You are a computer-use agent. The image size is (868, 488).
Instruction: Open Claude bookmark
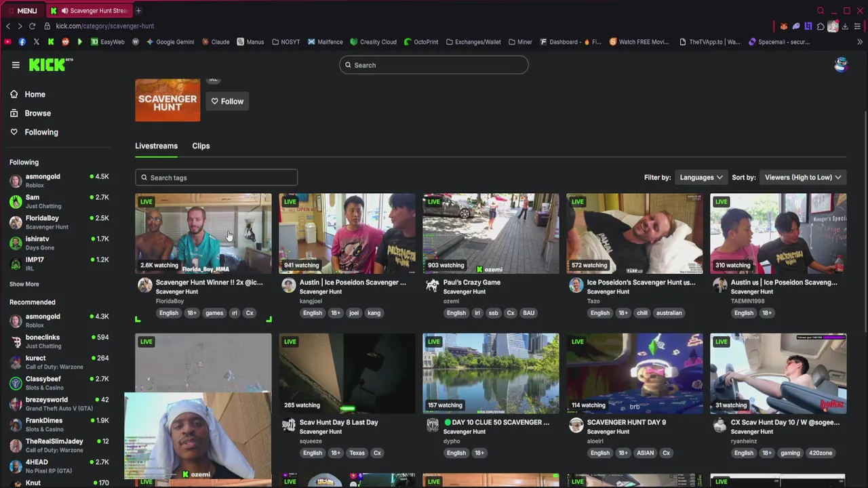click(216, 42)
